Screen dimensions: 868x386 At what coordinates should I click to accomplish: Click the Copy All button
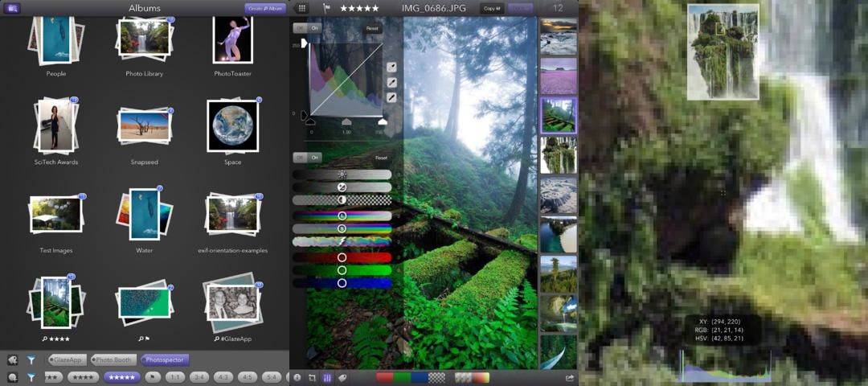(x=491, y=8)
